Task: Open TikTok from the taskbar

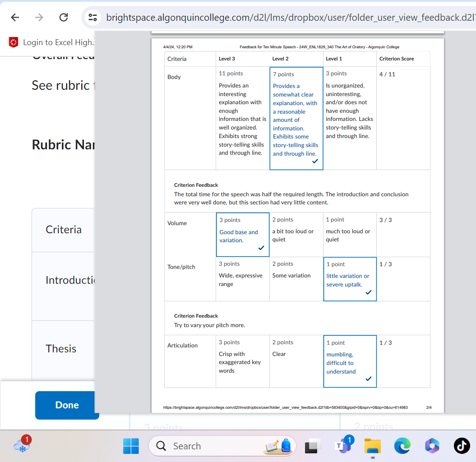Action: 462,446
